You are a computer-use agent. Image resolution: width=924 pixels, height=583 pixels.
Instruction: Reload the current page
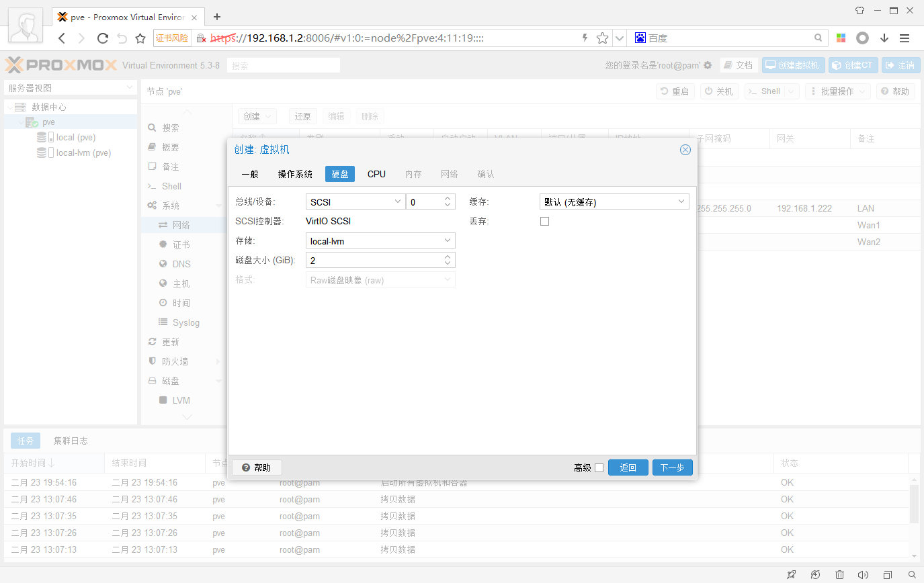click(103, 38)
